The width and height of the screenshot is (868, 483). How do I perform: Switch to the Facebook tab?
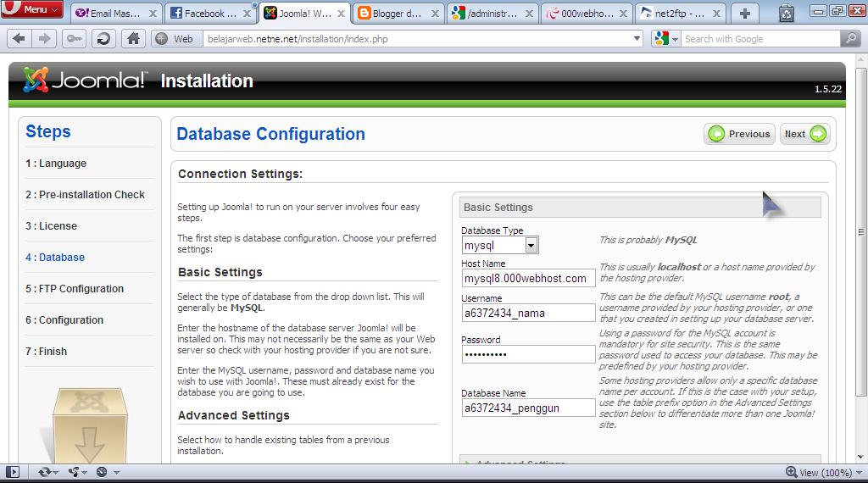pyautogui.click(x=210, y=14)
